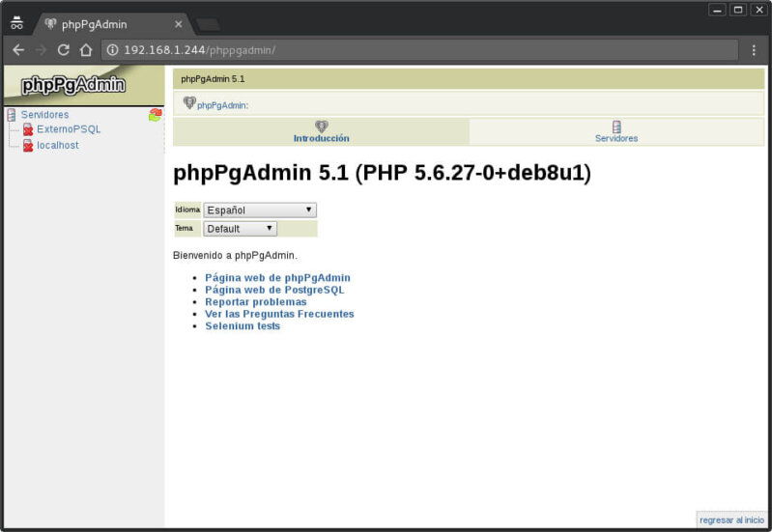Click the phpPgAdmin 5.1 PHP version heading

[x=382, y=173]
